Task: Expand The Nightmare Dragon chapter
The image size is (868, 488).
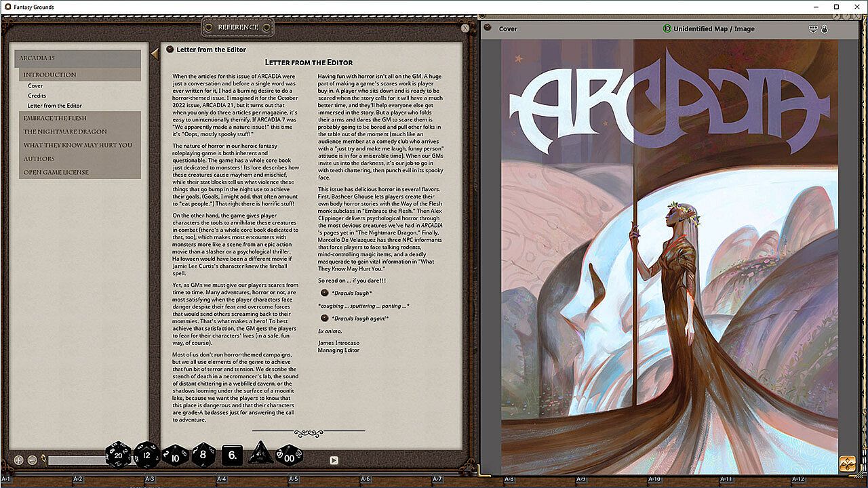Action: tap(80, 131)
